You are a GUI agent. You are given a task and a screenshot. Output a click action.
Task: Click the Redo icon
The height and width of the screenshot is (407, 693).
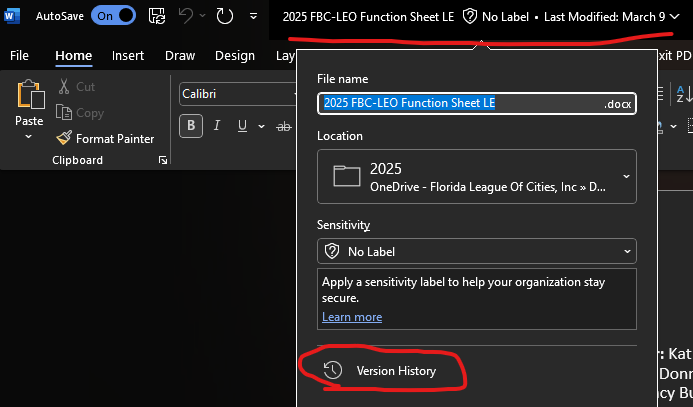(x=224, y=16)
